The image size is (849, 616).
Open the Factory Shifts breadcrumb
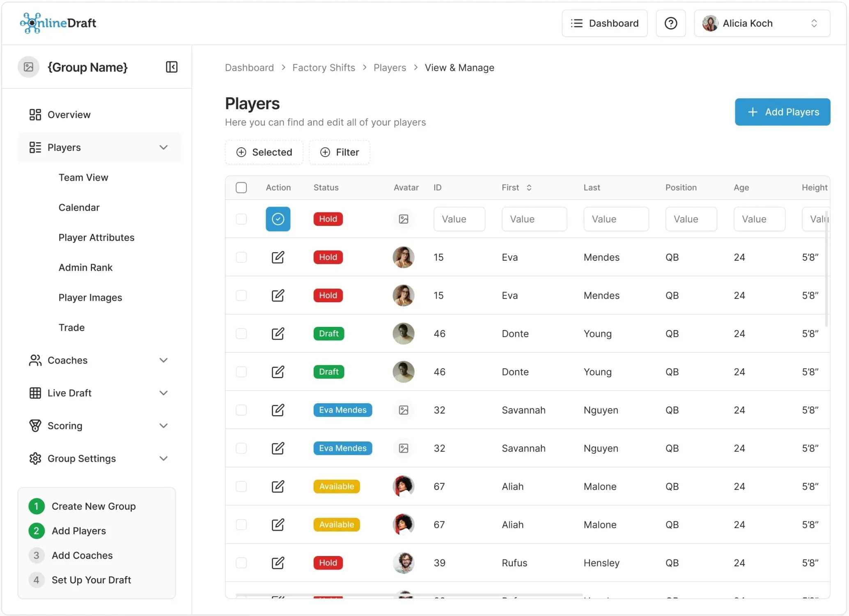324,67
